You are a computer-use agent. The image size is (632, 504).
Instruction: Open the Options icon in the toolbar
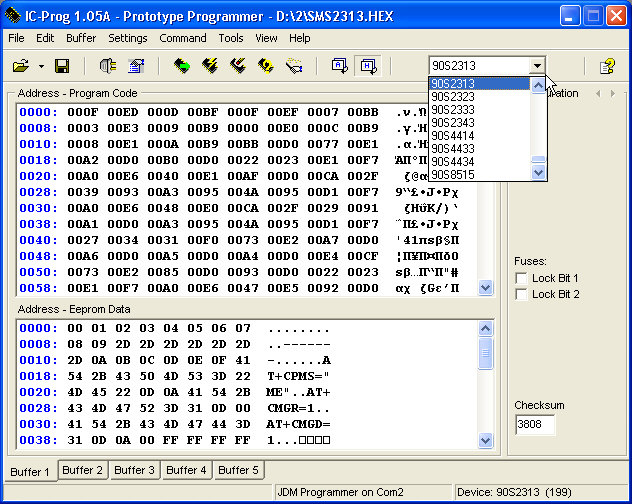(136, 66)
